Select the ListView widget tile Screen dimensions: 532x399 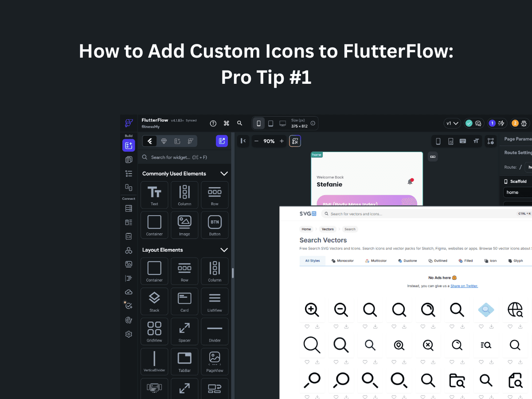pyautogui.click(x=215, y=301)
